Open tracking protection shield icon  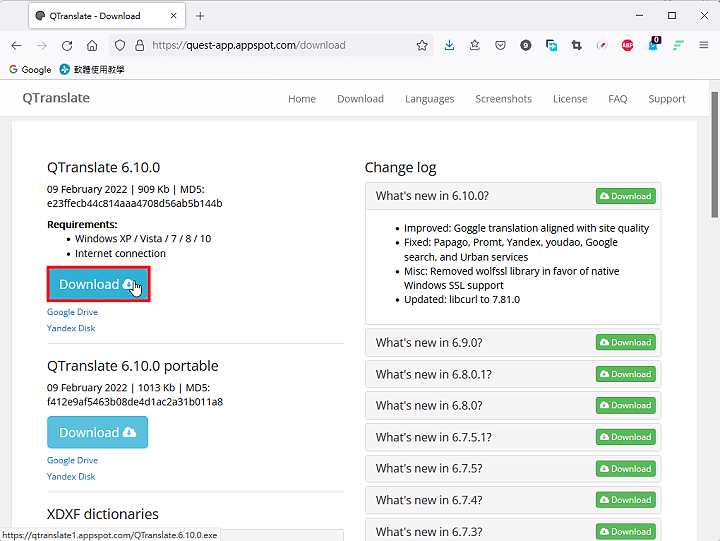tap(120, 45)
